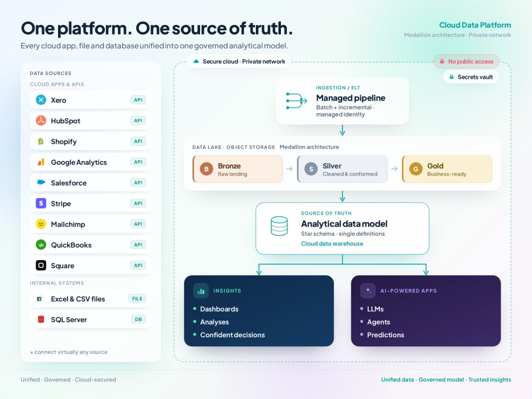Image resolution: width=532 pixels, height=399 pixels.
Task: Click the Shopify bag icon
Action: 41,141
